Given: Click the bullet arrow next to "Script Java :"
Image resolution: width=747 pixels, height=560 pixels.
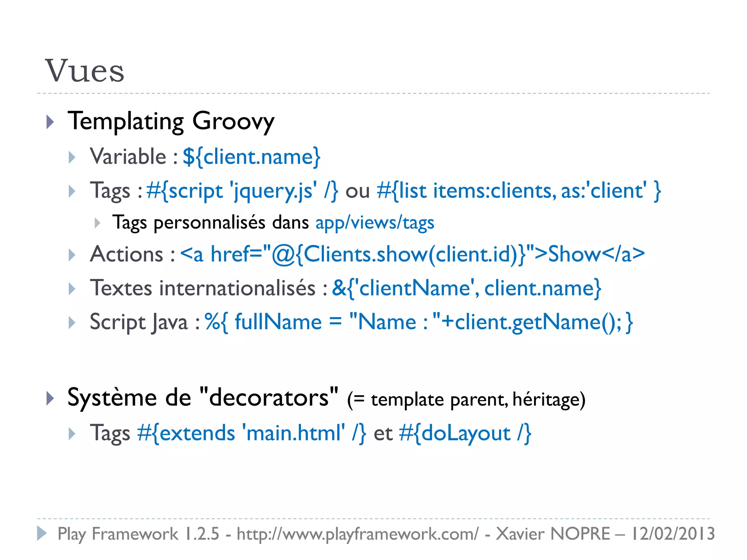Looking at the screenshot, I should pos(72,323).
